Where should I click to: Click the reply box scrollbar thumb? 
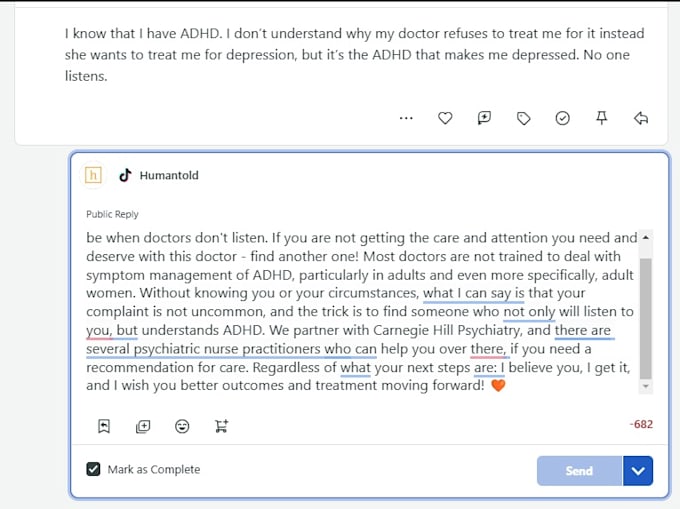[x=646, y=319]
